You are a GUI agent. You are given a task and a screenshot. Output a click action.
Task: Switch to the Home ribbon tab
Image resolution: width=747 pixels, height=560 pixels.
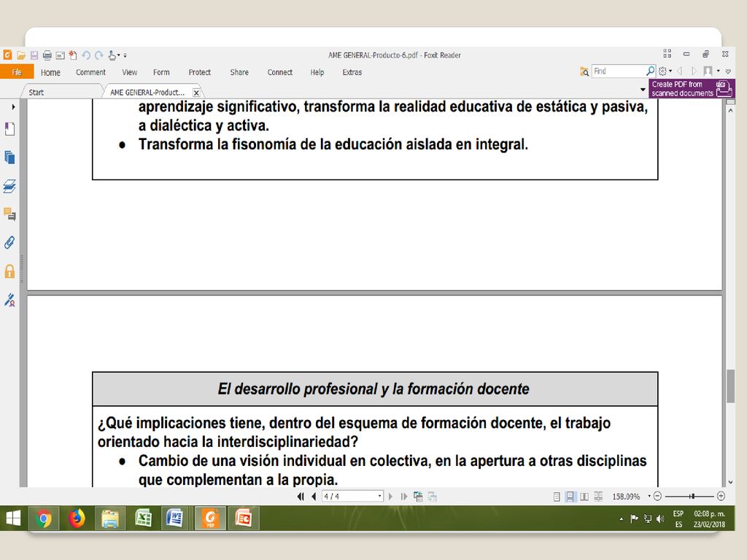click(x=50, y=72)
